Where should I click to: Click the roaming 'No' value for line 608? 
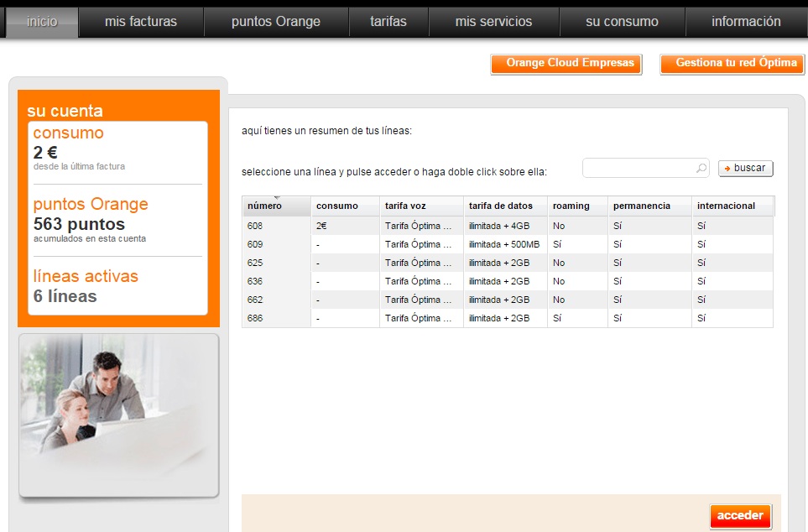pyautogui.click(x=559, y=226)
